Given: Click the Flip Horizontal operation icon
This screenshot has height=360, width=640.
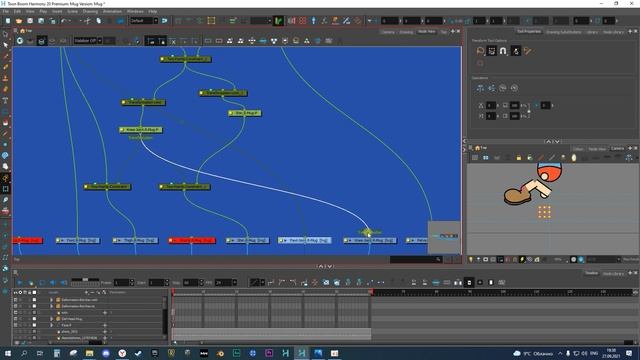Looking at the screenshot, I should 480,88.
